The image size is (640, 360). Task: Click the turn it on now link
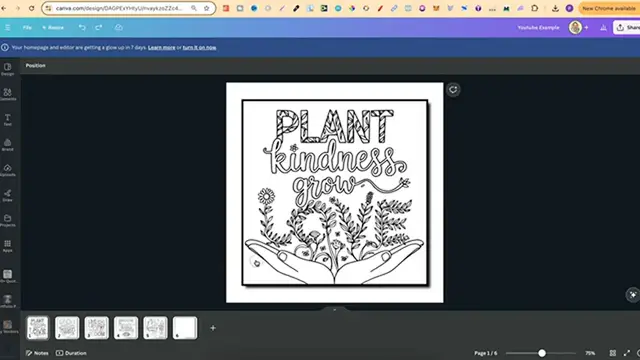click(x=200, y=47)
